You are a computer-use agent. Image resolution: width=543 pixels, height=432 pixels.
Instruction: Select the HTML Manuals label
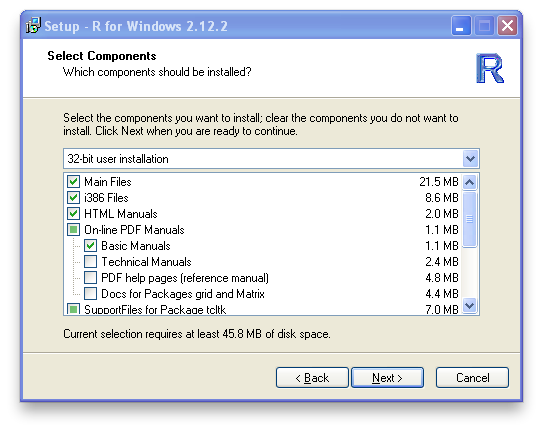coord(121,213)
